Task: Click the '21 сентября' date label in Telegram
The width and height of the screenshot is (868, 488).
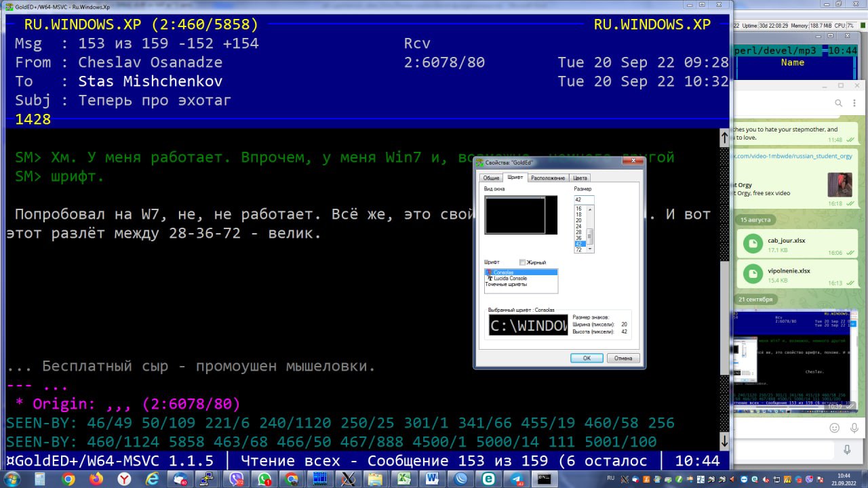Action: point(756,299)
